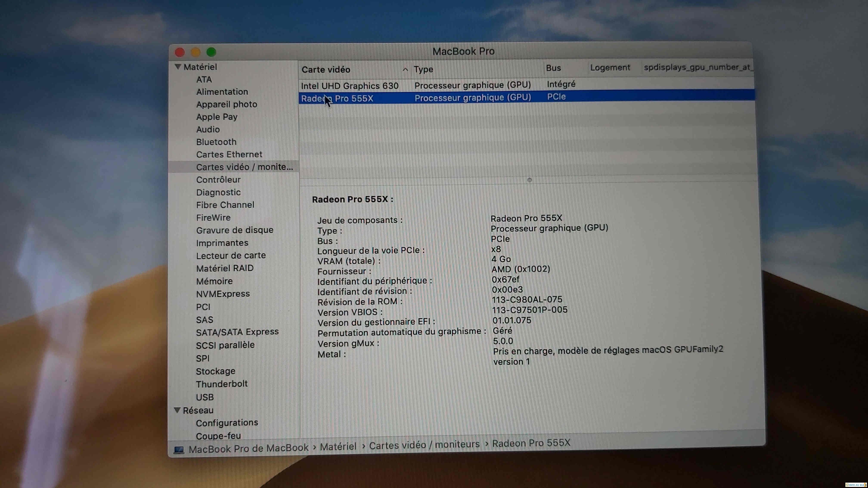868x488 pixels.
Task: Open Gravure de disque entry
Action: pyautogui.click(x=234, y=230)
